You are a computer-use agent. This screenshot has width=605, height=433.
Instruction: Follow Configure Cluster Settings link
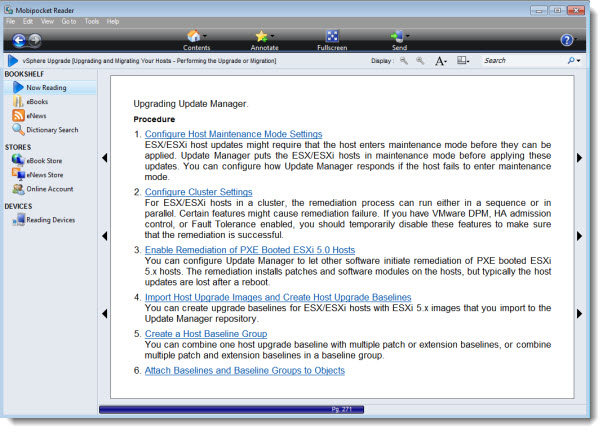coord(198,192)
